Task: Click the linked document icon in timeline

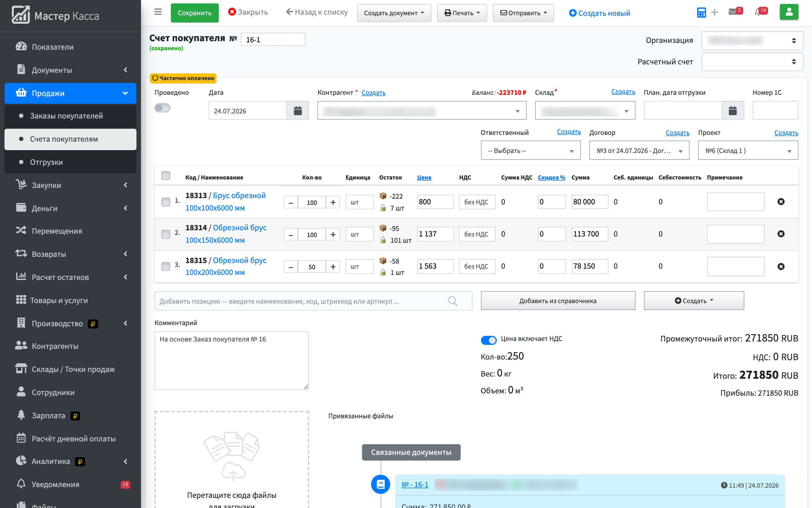Action: coord(381,484)
